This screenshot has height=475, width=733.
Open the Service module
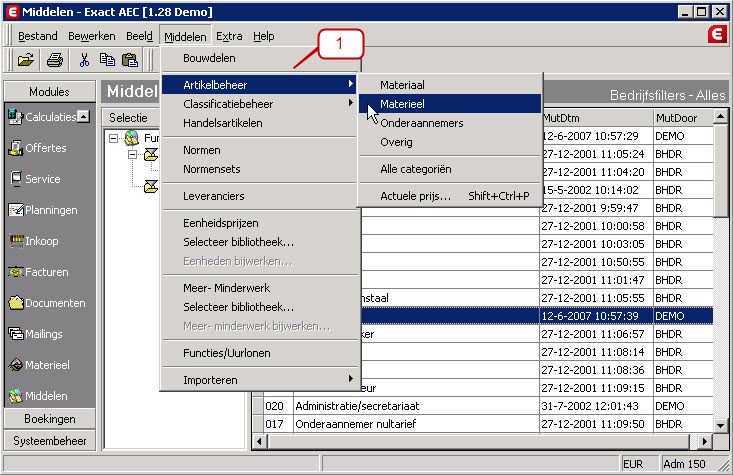coord(35,179)
